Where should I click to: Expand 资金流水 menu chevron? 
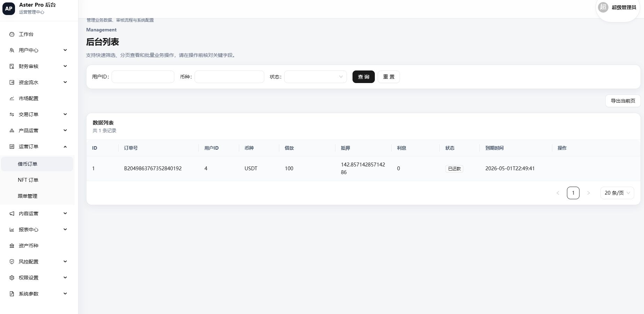65,82
